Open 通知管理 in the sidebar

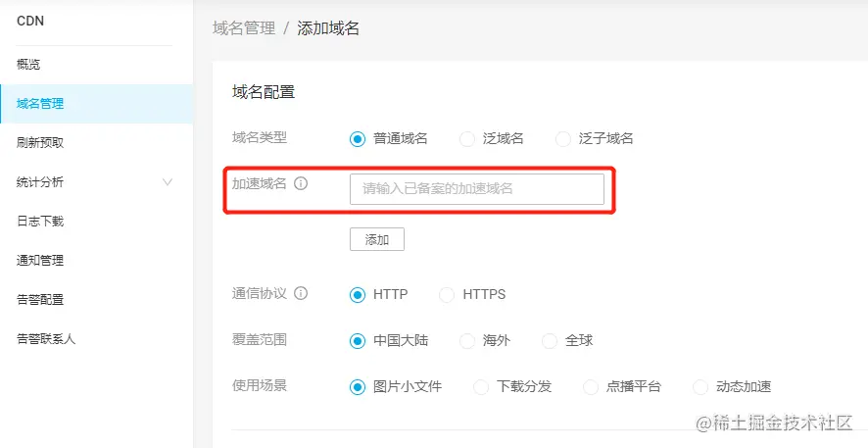pos(96,261)
